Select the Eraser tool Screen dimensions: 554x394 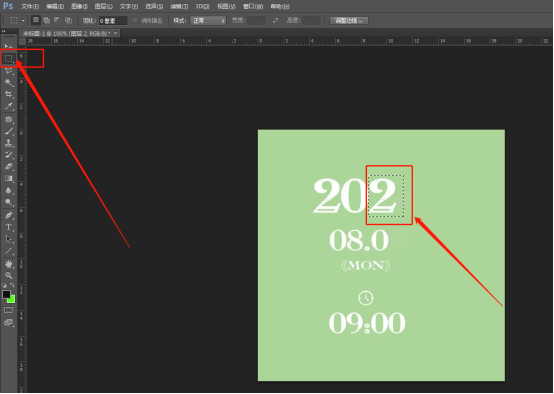pyautogui.click(x=8, y=166)
